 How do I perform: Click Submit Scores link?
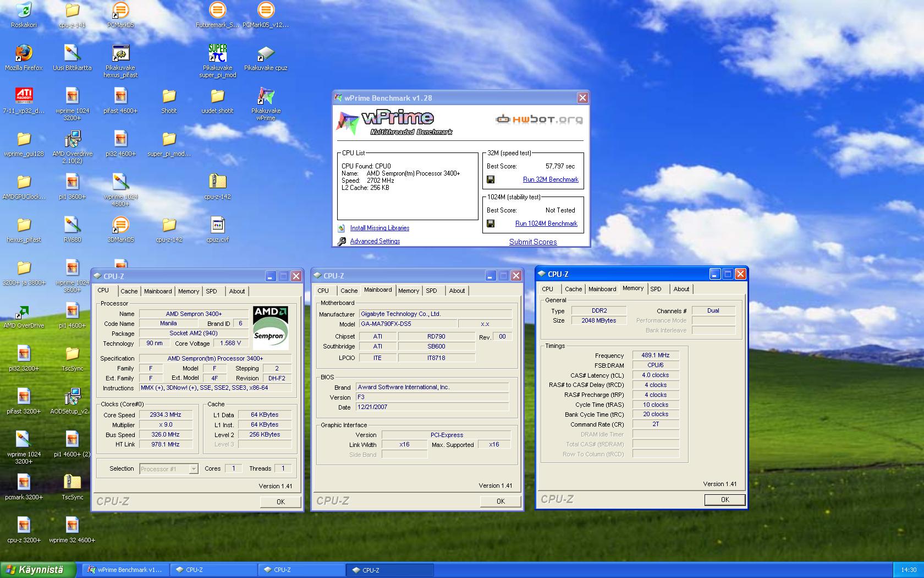pyautogui.click(x=533, y=242)
